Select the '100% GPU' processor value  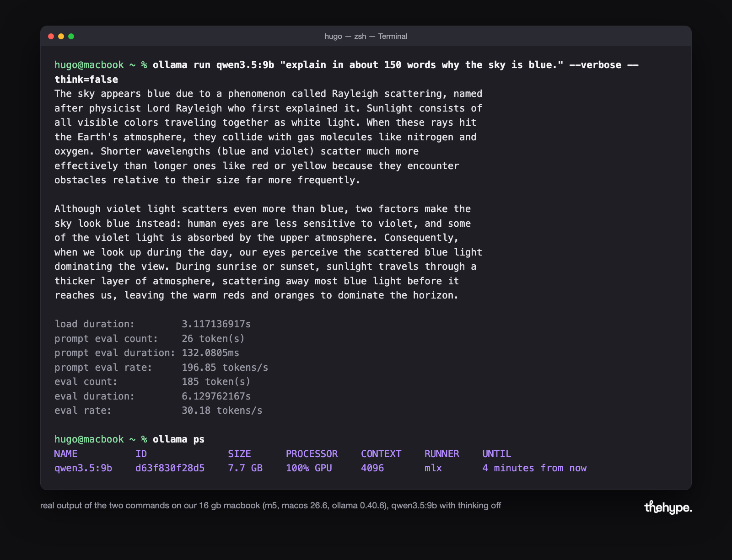tap(309, 468)
